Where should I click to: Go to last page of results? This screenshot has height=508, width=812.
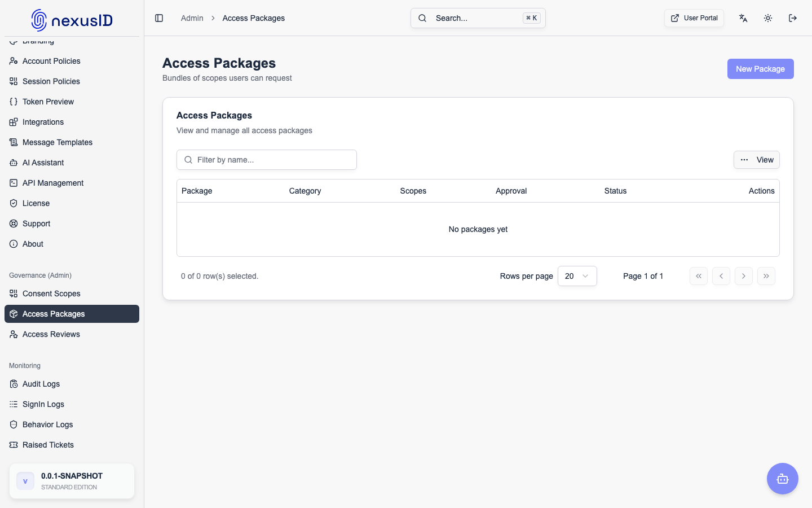(766, 276)
